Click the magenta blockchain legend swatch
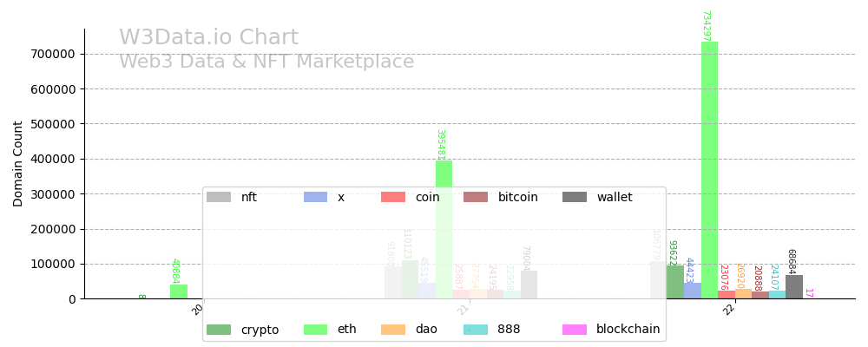868x347 pixels. click(575, 330)
